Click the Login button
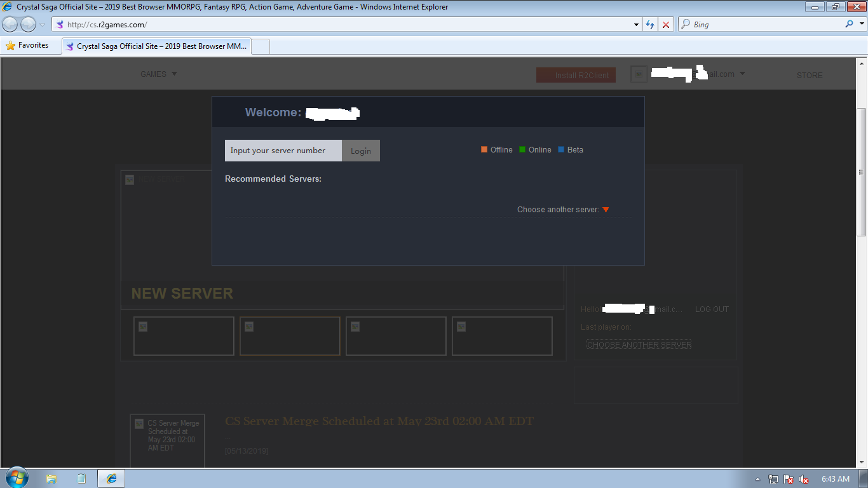Viewport: 868px width, 488px height. (361, 151)
